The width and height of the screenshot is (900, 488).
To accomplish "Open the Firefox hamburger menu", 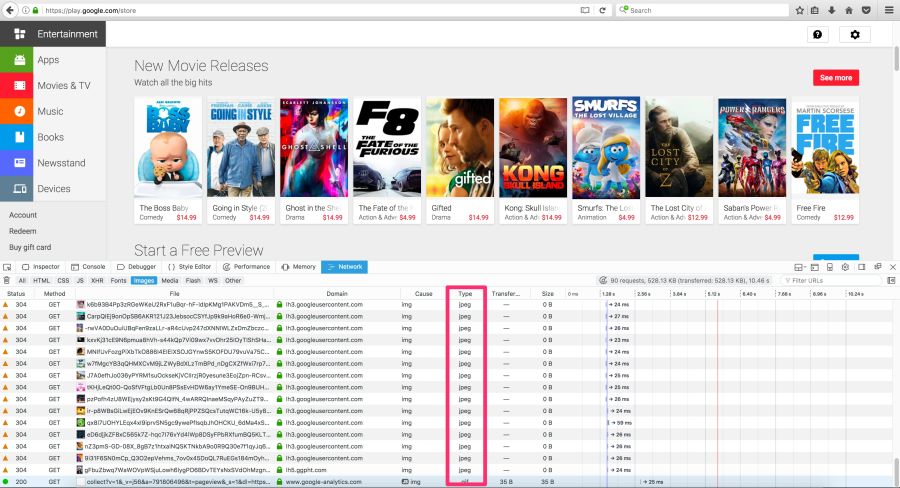I will (889, 10).
